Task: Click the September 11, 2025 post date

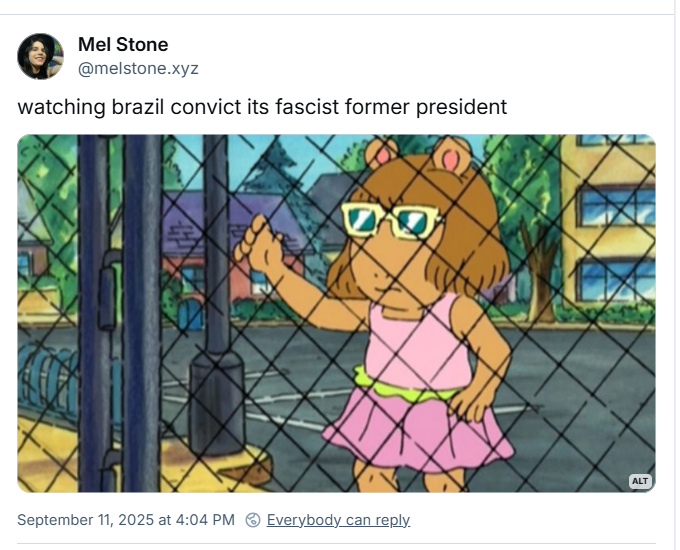Action: (86, 520)
